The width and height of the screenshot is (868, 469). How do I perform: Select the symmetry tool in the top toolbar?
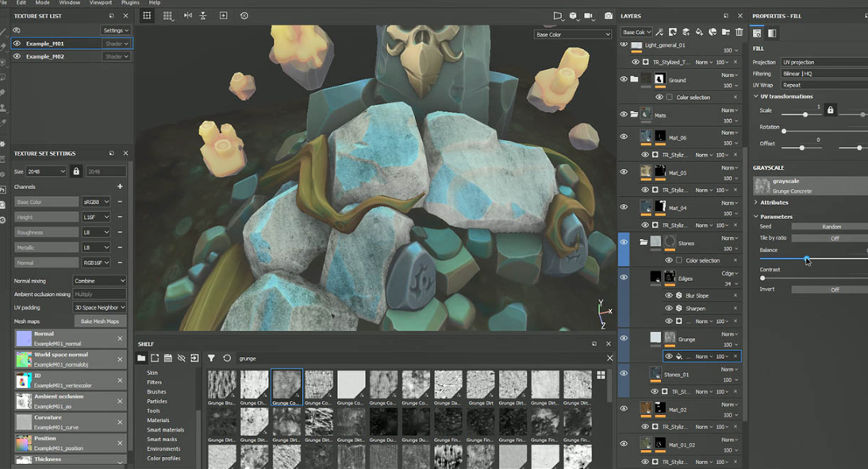coord(188,16)
